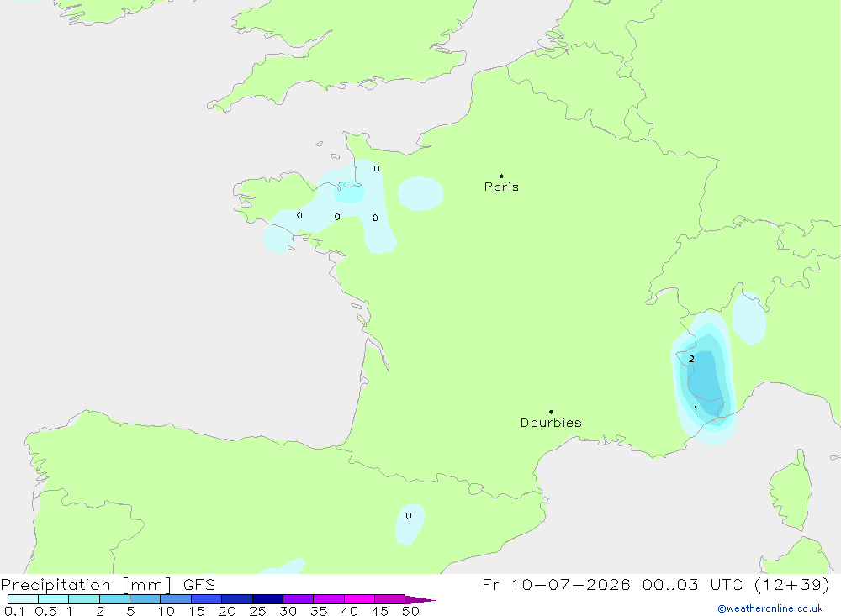Select the 0.1 mm lightest legend swatch
The image size is (841, 616).
[23, 599]
